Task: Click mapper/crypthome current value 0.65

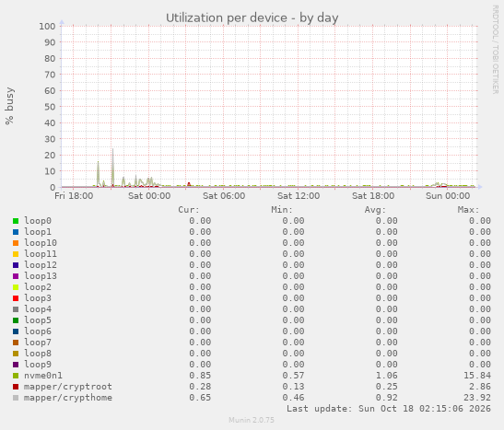Action: pos(200,398)
